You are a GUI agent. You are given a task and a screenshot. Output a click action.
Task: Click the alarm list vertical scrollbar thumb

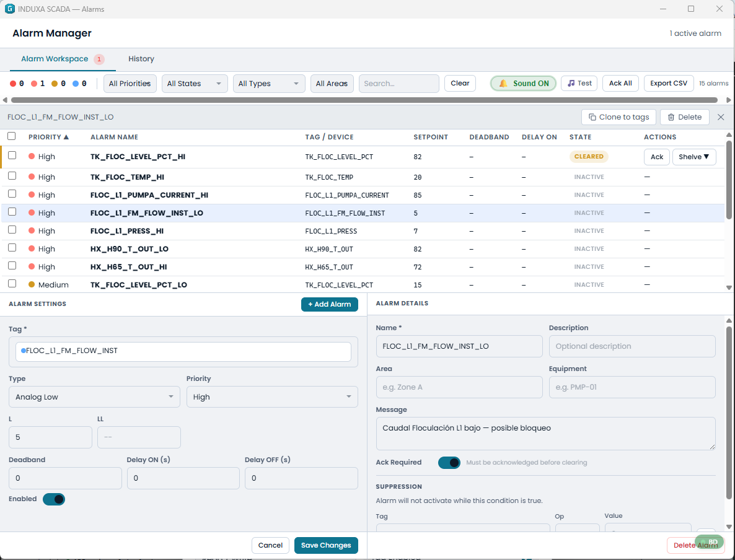(x=729, y=180)
